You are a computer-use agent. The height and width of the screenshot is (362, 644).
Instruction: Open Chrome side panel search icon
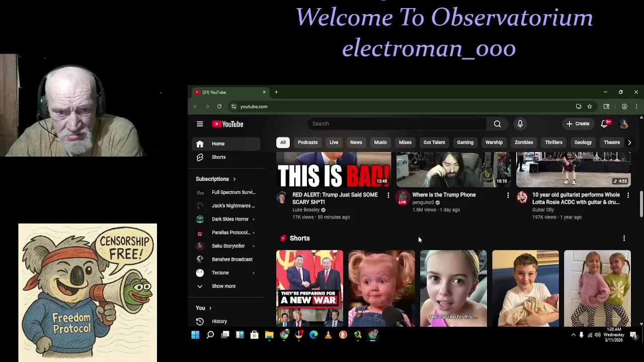pos(606,107)
